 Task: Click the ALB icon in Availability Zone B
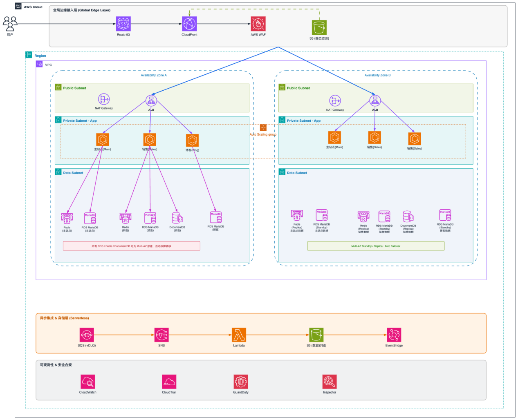[x=375, y=101]
